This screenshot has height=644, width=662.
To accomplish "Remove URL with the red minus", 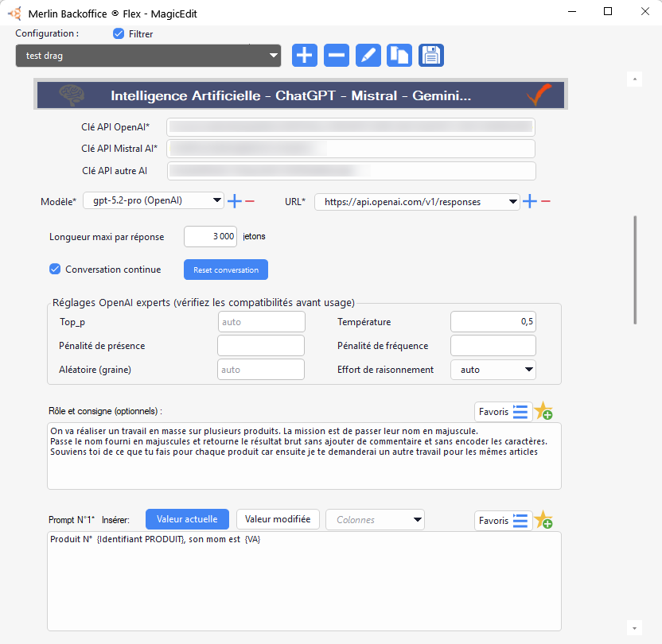I will pyautogui.click(x=546, y=201).
